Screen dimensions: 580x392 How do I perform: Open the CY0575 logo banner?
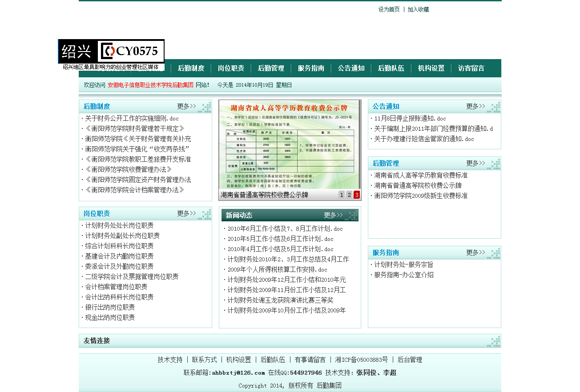(111, 55)
